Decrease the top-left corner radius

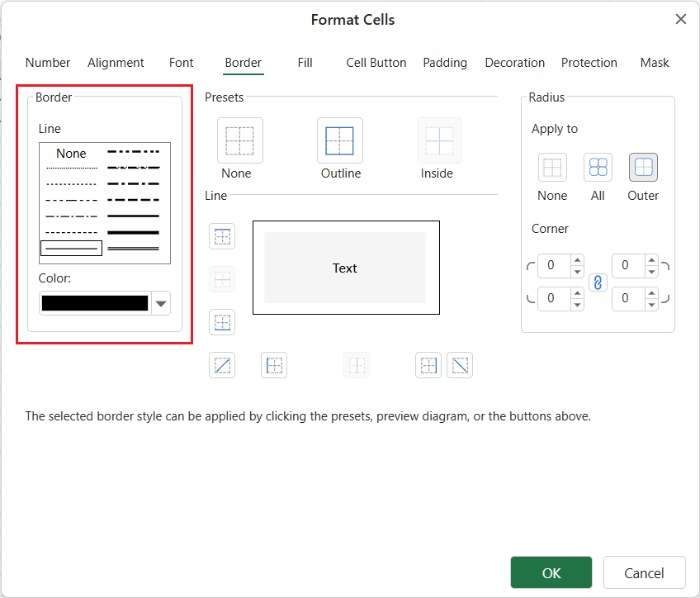point(578,272)
